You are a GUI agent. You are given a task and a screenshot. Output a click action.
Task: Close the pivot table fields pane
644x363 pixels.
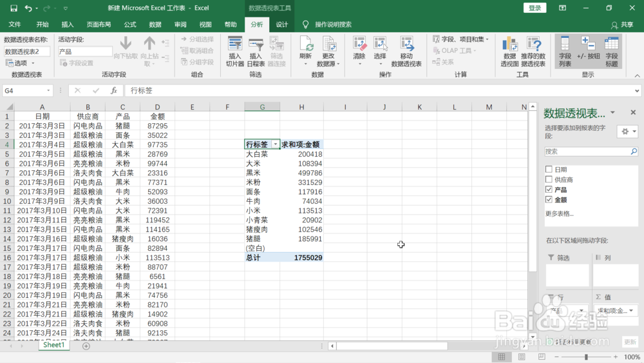tap(633, 112)
